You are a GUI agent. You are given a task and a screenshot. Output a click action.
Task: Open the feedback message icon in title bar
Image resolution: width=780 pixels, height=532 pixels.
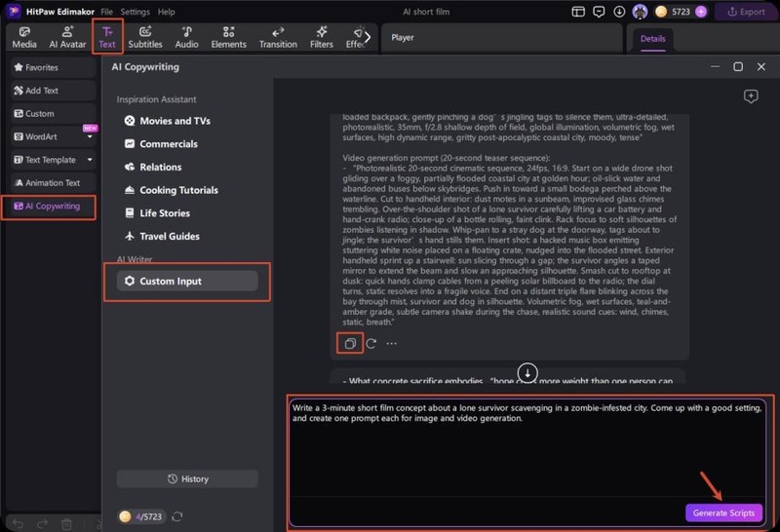click(x=599, y=12)
